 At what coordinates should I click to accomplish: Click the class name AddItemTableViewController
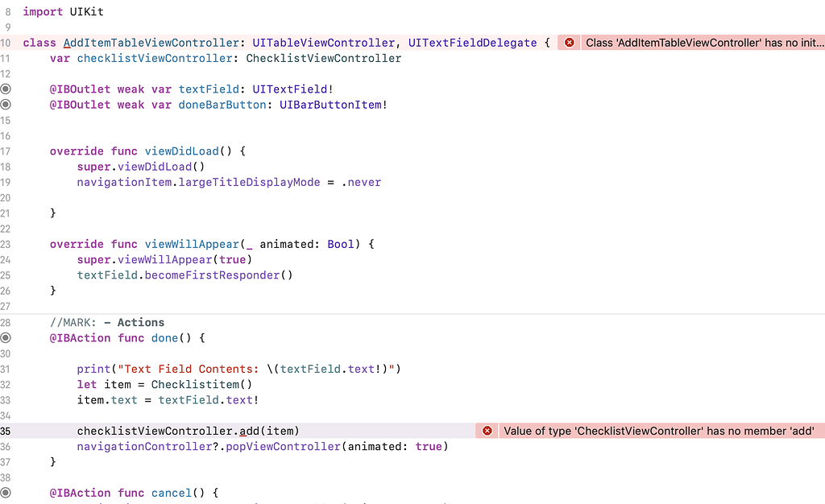point(151,43)
